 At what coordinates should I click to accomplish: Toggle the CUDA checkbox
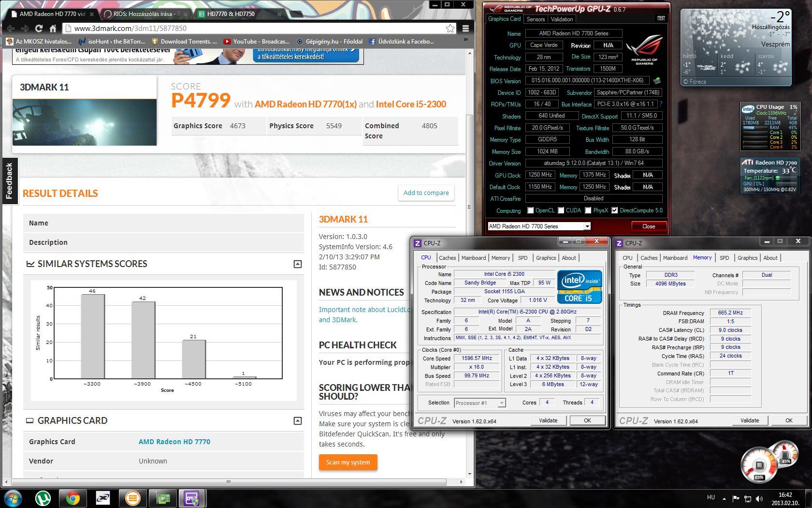tap(561, 210)
